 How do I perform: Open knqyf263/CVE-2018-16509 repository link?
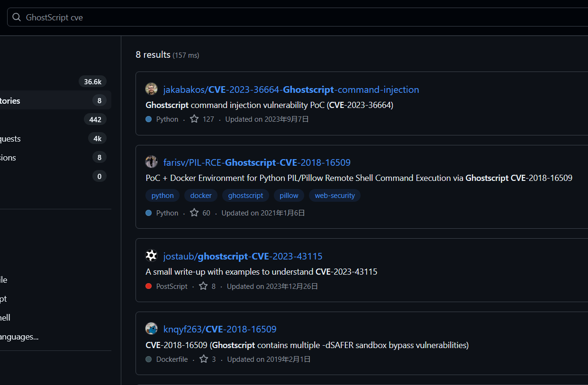(220, 329)
